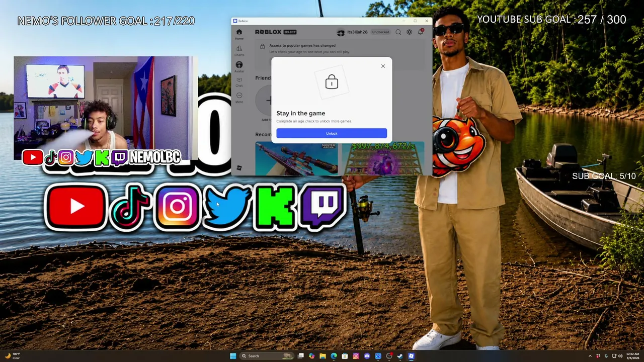
Task: Click the "Stay in the game" heading
Action: coord(301,113)
